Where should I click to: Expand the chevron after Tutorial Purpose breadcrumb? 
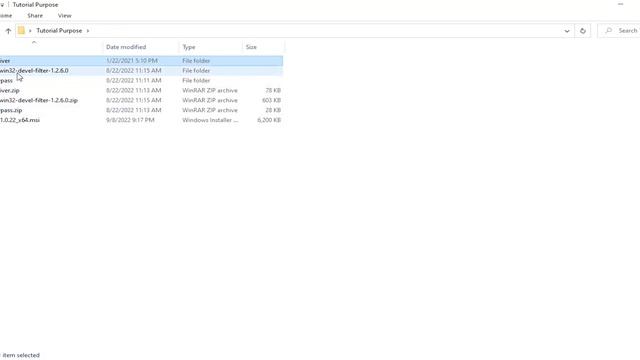click(87, 31)
